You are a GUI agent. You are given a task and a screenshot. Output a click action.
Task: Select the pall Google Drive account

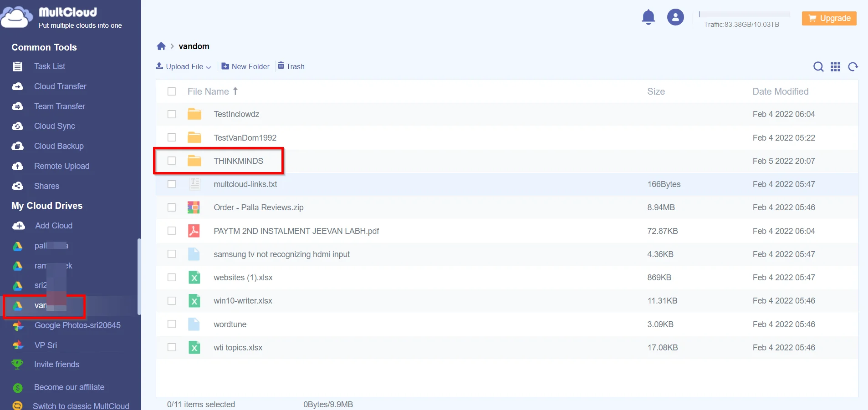(x=51, y=246)
